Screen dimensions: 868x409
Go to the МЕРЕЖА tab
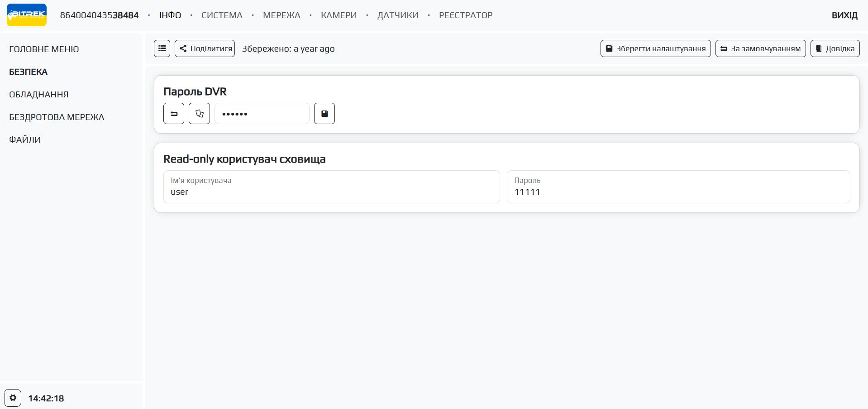281,15
